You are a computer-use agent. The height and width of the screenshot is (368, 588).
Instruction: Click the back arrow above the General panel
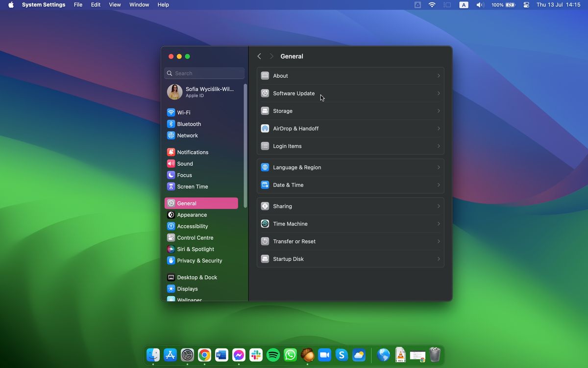(259, 56)
